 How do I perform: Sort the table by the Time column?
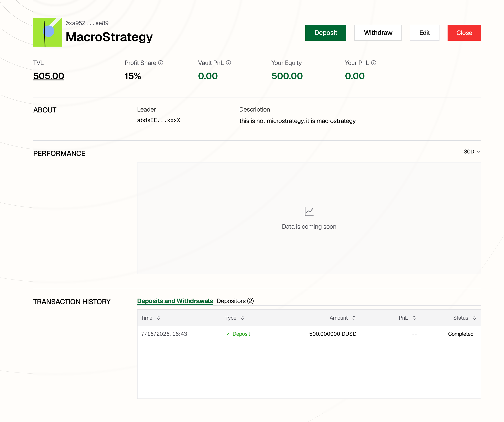pyautogui.click(x=158, y=318)
